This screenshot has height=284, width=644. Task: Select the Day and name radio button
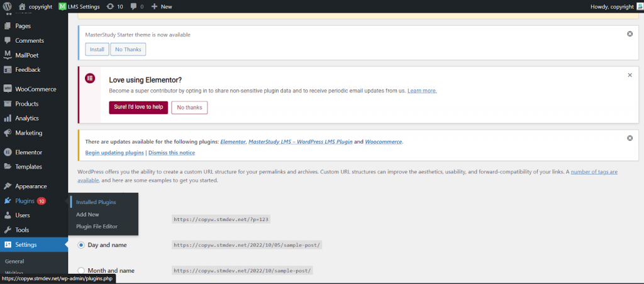coord(81,244)
